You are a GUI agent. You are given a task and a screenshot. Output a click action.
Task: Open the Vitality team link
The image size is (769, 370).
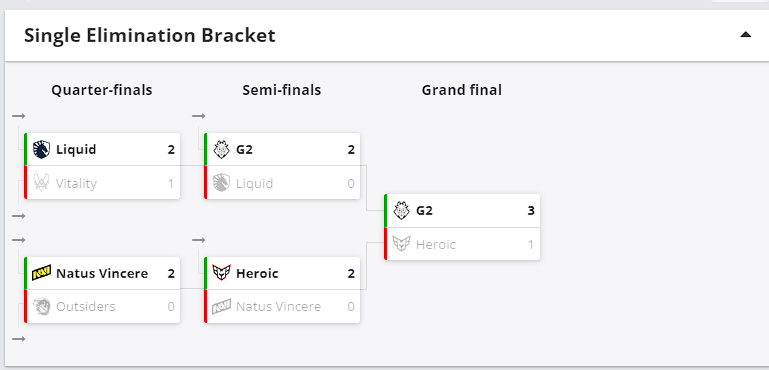[76, 184]
